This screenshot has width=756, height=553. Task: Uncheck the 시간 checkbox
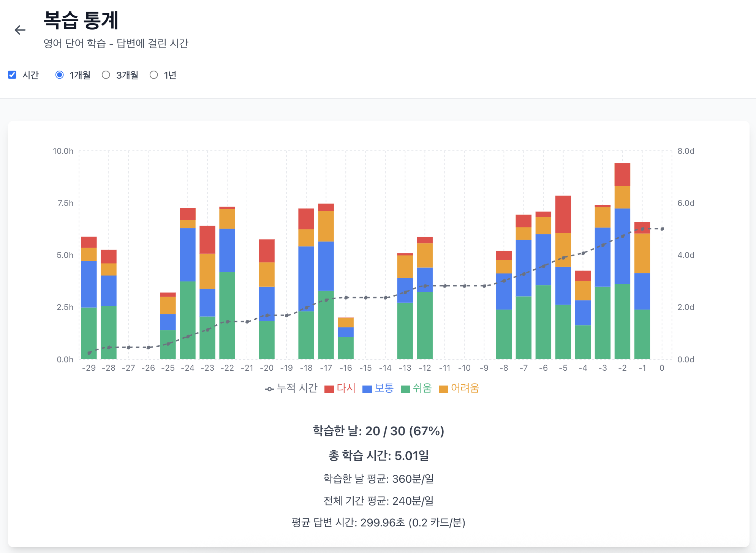(12, 75)
